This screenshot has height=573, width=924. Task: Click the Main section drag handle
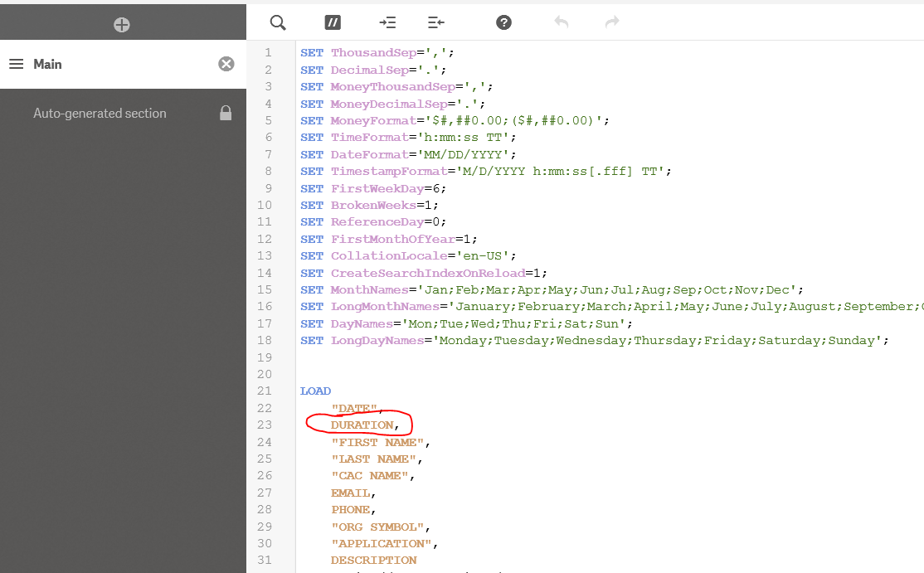16,64
